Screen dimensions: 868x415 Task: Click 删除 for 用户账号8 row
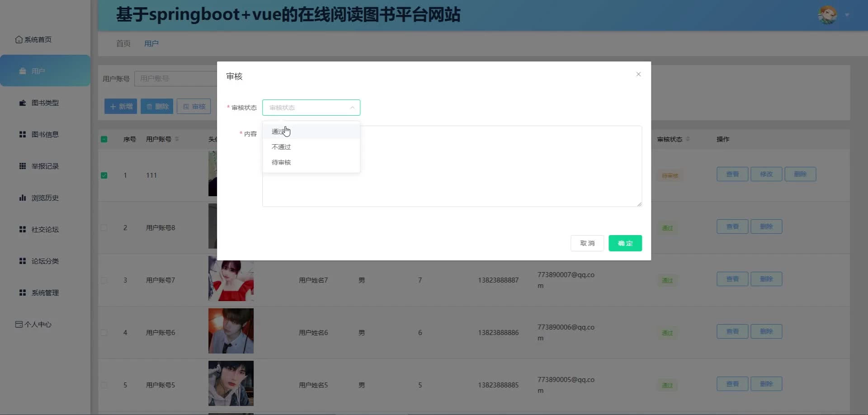click(766, 226)
